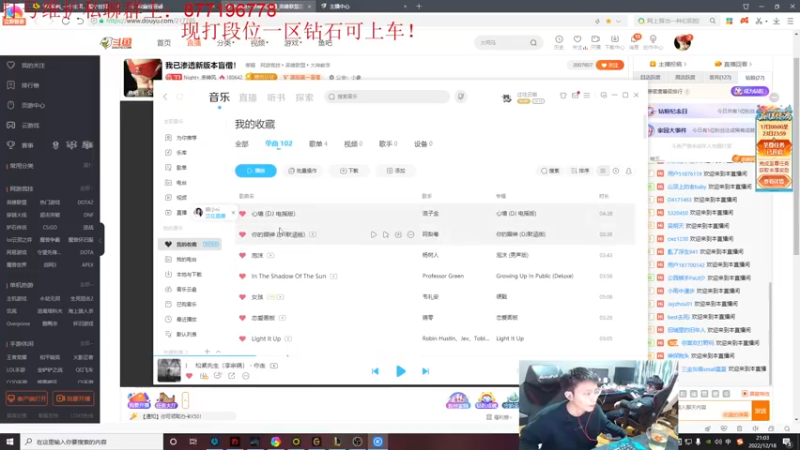Click the music playback progress bar

(401, 356)
